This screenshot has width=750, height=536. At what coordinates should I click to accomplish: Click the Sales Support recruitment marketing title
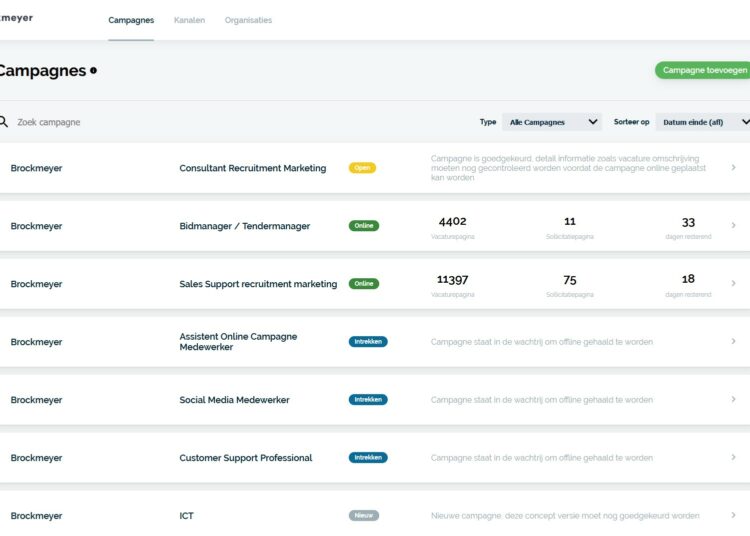pos(258,284)
